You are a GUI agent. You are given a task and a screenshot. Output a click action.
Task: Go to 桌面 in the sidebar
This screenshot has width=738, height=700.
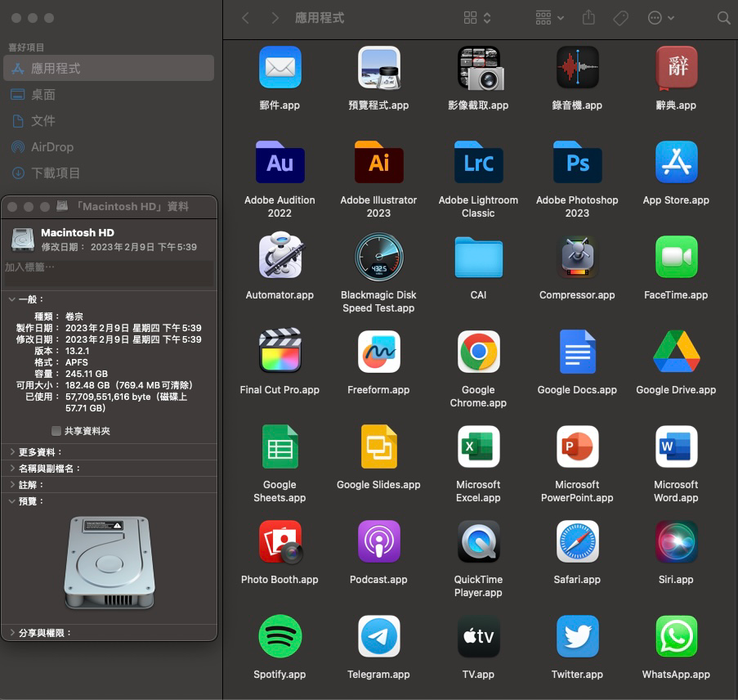click(109, 95)
